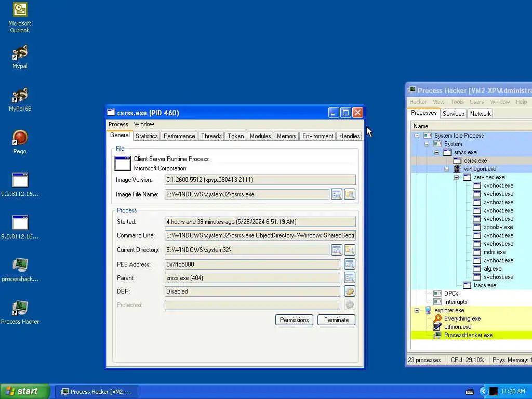The width and height of the screenshot is (532, 399).
Task: Open file location icon beside Image File Name
Action: pyautogui.click(x=350, y=194)
